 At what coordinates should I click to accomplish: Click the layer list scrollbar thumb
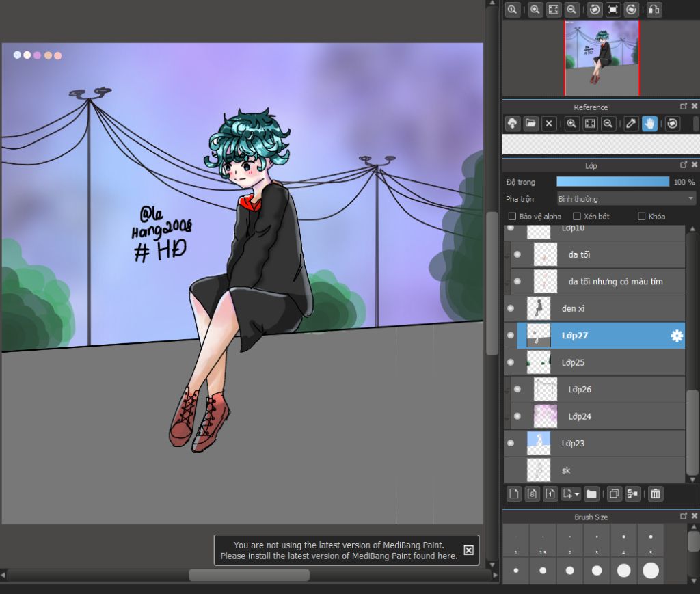(x=692, y=433)
